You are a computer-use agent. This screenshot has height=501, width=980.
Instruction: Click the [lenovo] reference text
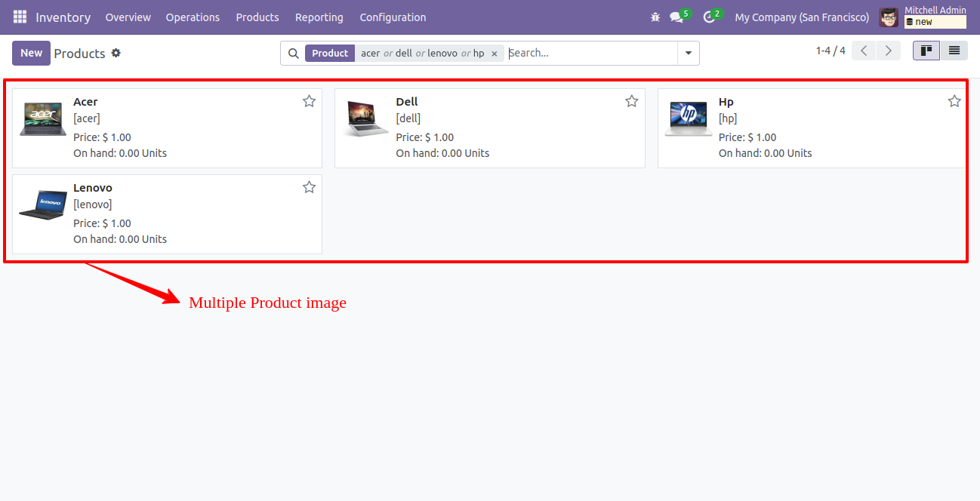(93, 204)
